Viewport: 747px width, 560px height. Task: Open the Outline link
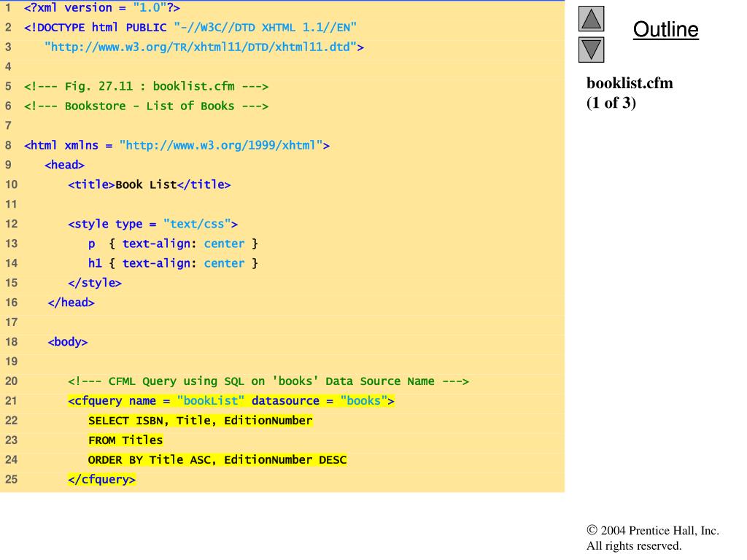click(665, 29)
